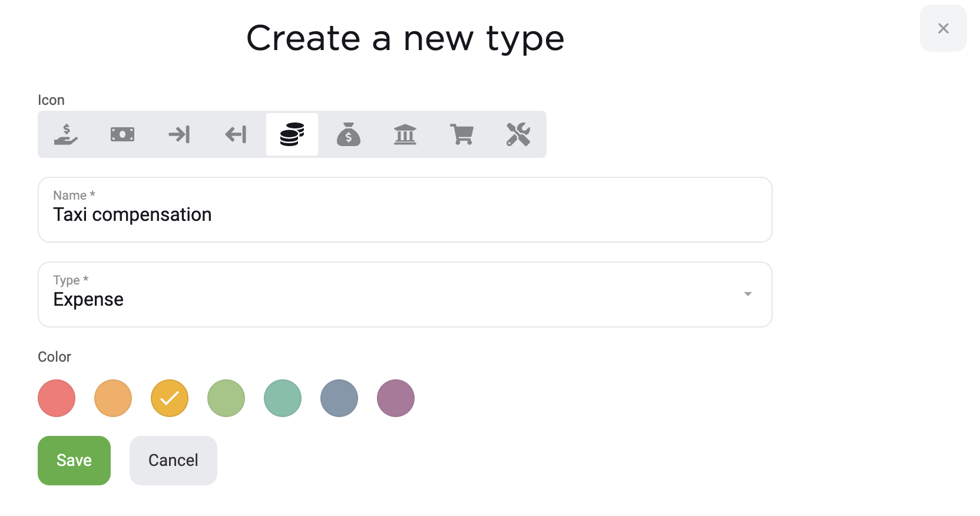Image resolution: width=980 pixels, height=516 pixels.
Task: Select the wrench and screwdriver tools icon
Action: pos(518,134)
